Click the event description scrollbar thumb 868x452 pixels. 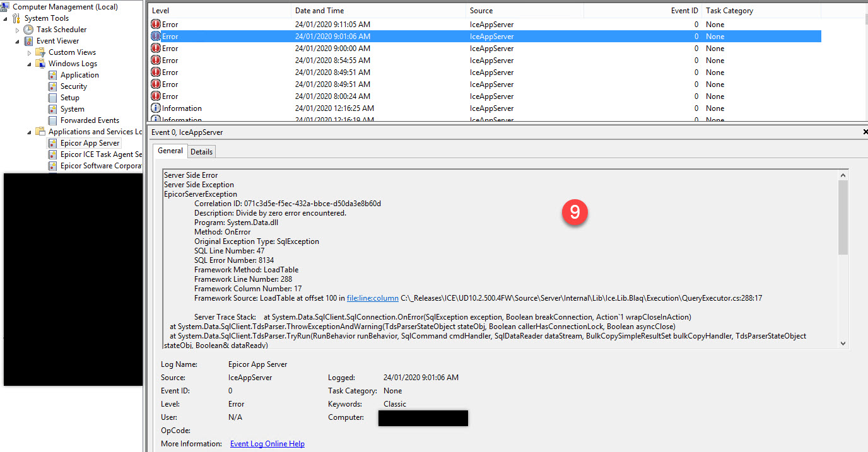pyautogui.click(x=843, y=217)
